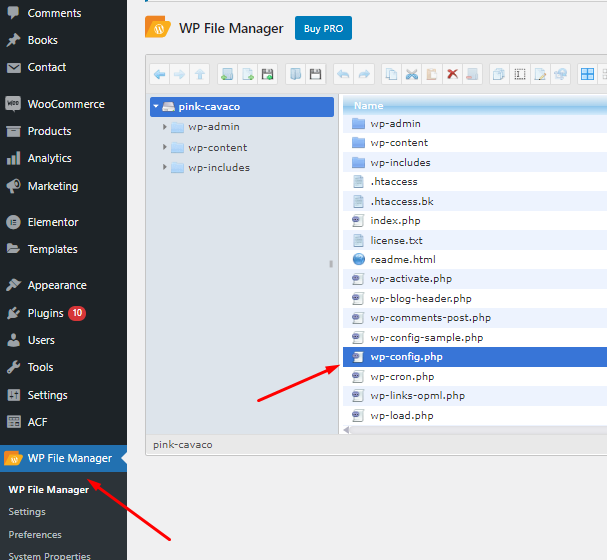Select wp-cron.php in the file list

point(475,377)
